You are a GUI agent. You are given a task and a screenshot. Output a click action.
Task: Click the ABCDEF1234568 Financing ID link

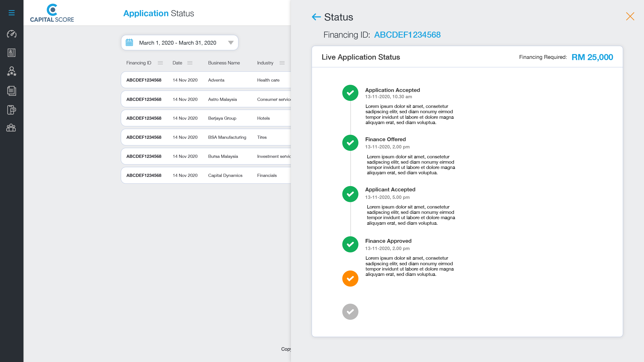[407, 35]
